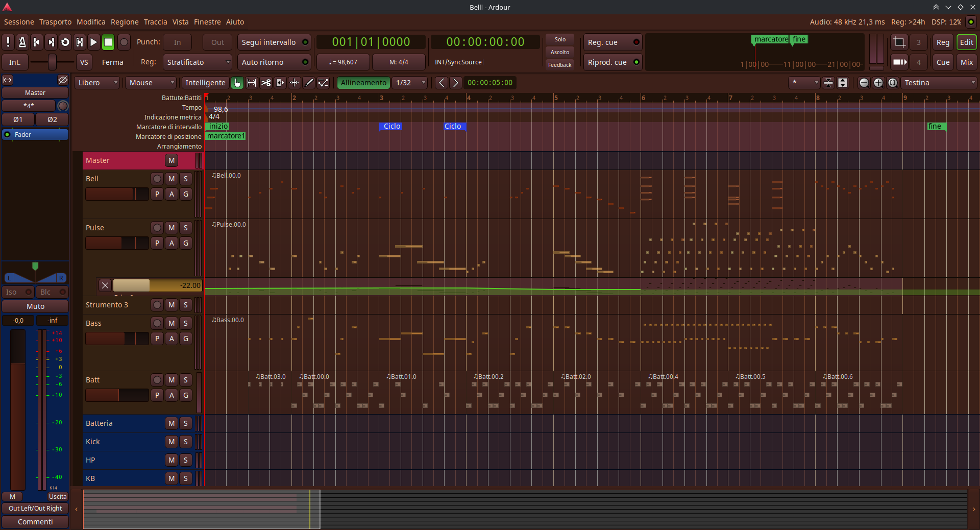Select the Grab (hand) mouse tool
980x530 pixels.
pos(237,83)
